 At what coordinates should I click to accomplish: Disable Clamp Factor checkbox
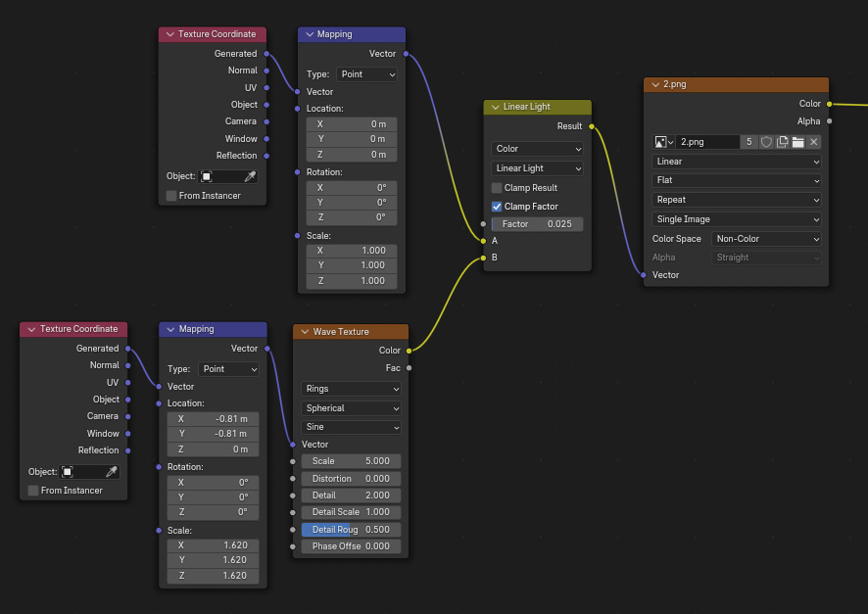[x=497, y=207]
